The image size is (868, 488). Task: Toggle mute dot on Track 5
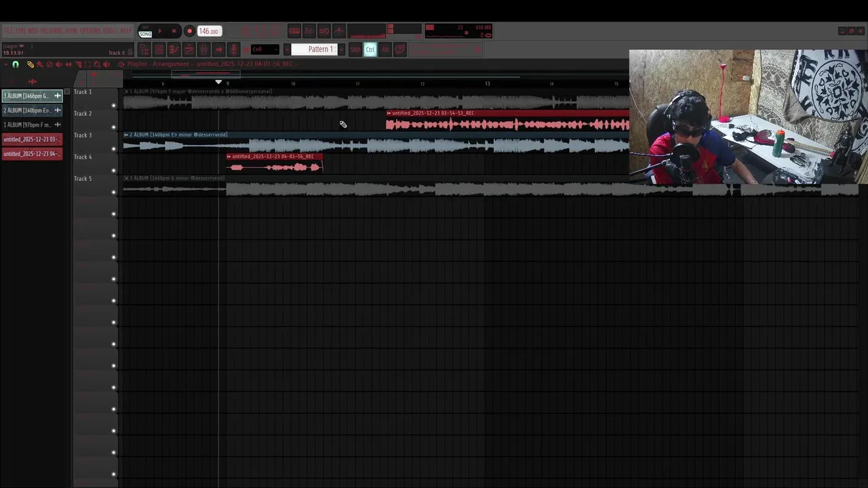pyautogui.click(x=113, y=192)
